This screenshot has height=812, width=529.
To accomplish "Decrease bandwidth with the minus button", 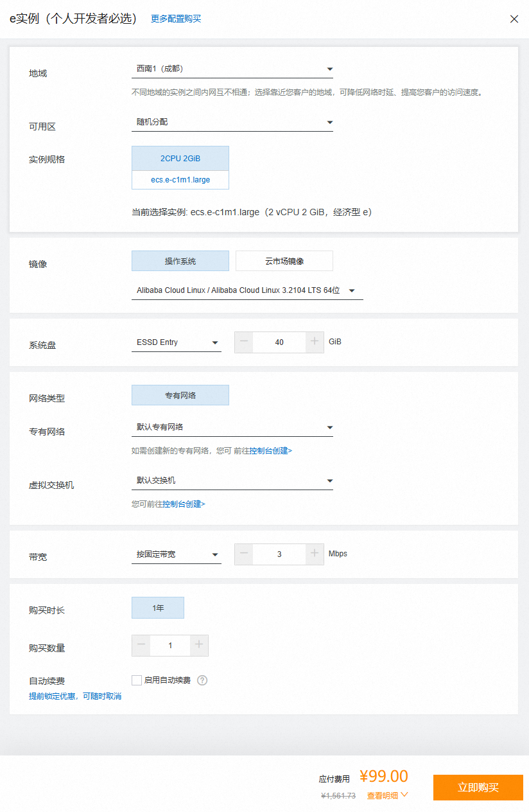I will click(x=244, y=554).
